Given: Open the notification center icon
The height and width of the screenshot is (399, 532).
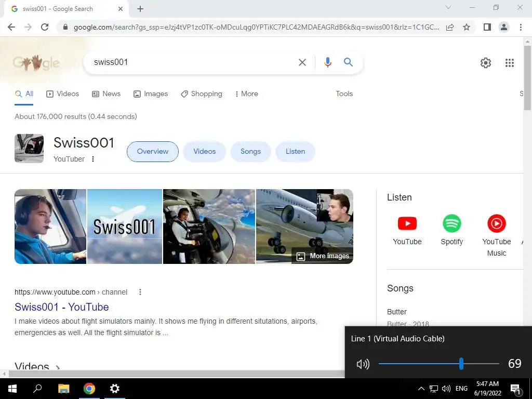Looking at the screenshot, I should (x=515, y=389).
